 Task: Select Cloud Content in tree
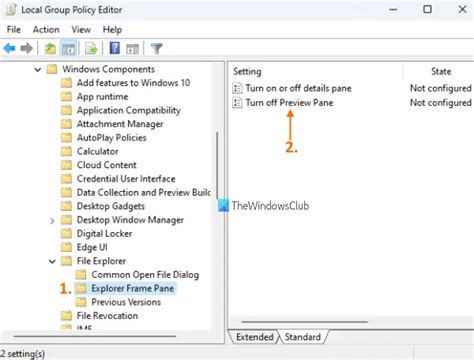pos(106,165)
